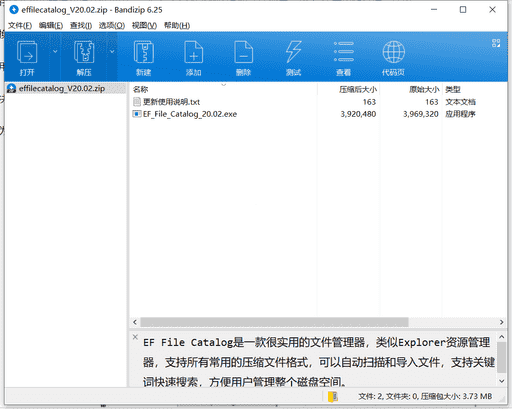Click the comment panel vertical scrollbar thumb
Image resolution: width=512 pixels, height=409 pixels.
(x=501, y=357)
